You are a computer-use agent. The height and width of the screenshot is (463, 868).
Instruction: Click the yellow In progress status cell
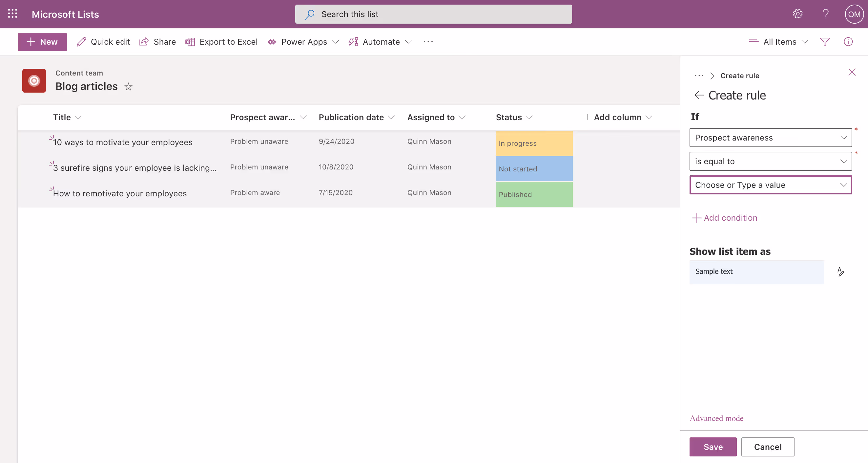coord(534,143)
